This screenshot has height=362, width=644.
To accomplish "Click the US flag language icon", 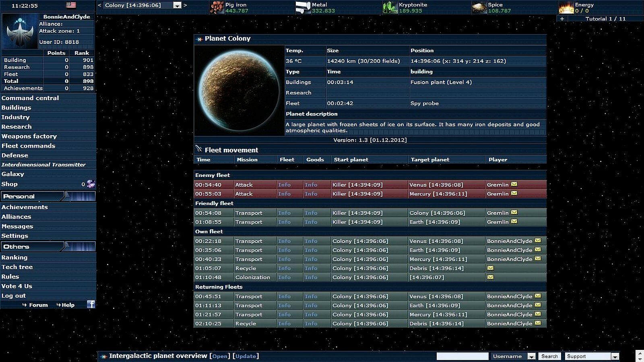I will click(x=71, y=5).
